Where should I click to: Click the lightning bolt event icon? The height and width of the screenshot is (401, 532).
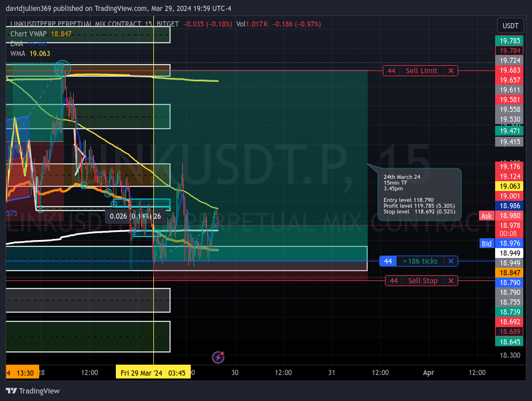[x=218, y=357]
